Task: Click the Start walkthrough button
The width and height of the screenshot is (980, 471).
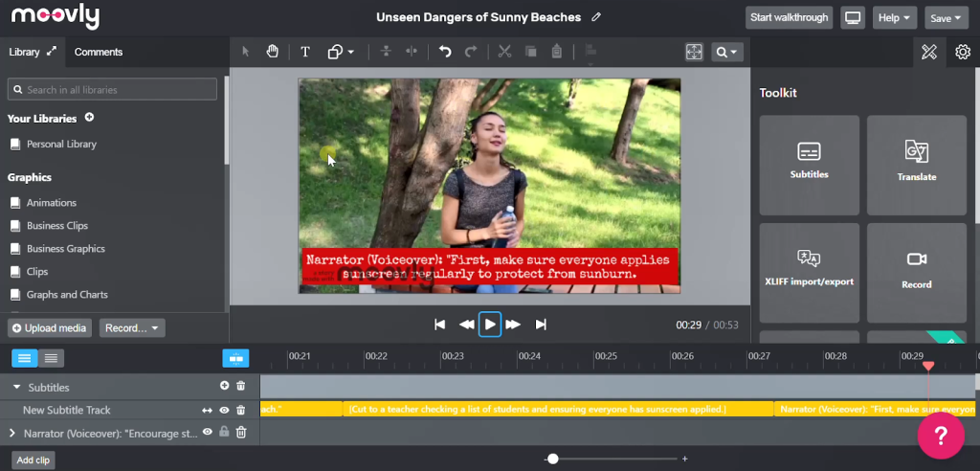Action: [x=788, y=18]
